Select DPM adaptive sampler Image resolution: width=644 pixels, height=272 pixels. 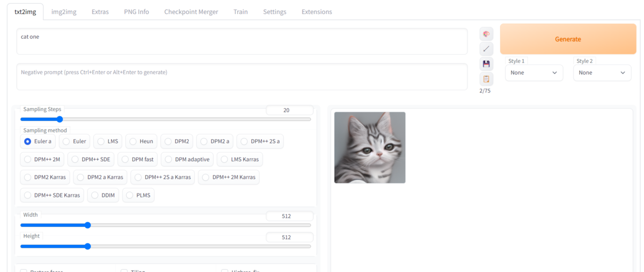[187, 159]
